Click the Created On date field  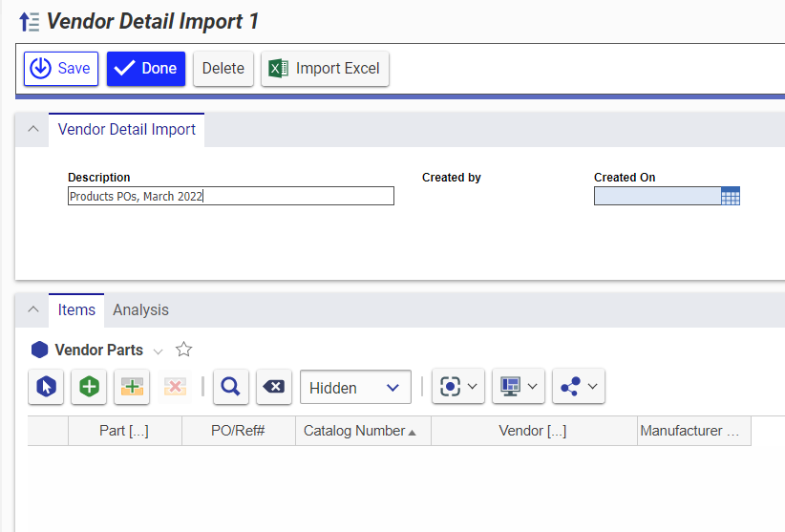coord(657,196)
